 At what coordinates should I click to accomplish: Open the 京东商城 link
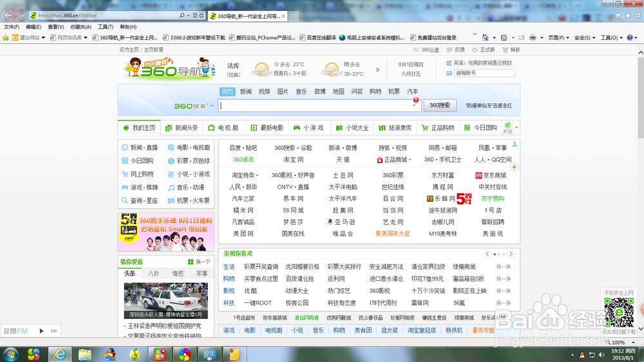click(x=491, y=175)
